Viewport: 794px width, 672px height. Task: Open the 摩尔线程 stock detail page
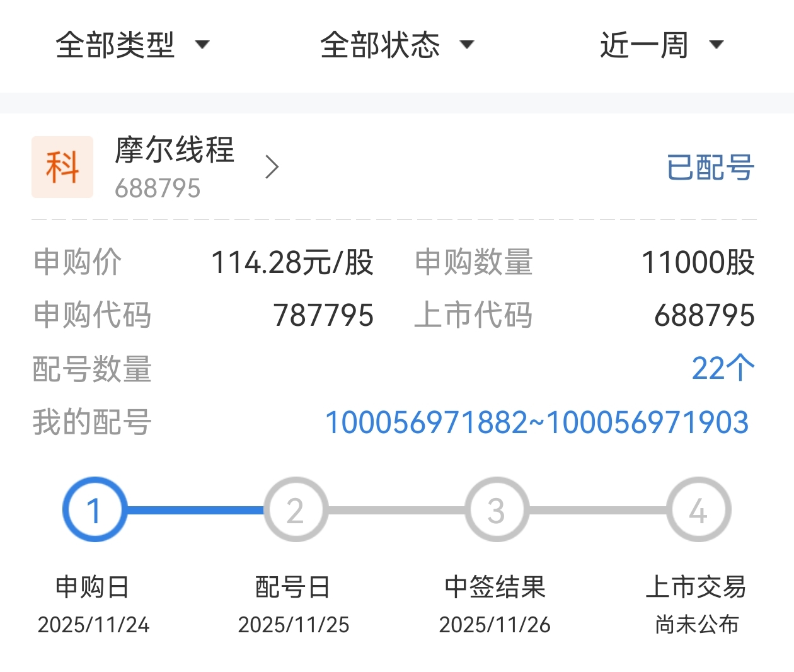pyautogui.click(x=175, y=151)
